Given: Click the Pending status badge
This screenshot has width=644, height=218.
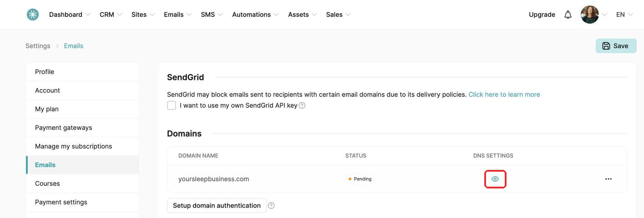Looking at the screenshot, I should (360, 179).
